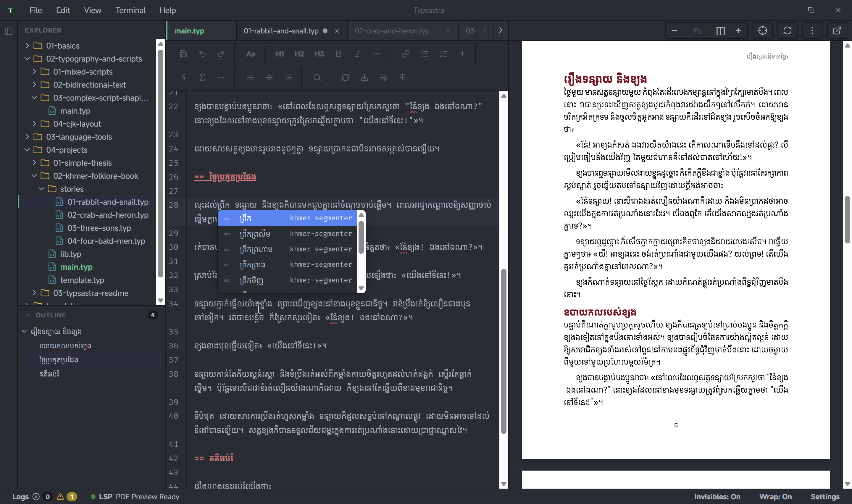Image resolution: width=852 pixels, height=504 pixels.
Task: Click the preview crosshair sync icon
Action: [762, 30]
